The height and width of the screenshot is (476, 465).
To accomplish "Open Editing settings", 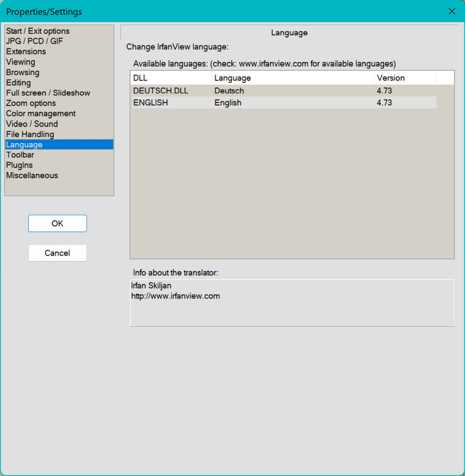I will pyautogui.click(x=18, y=83).
